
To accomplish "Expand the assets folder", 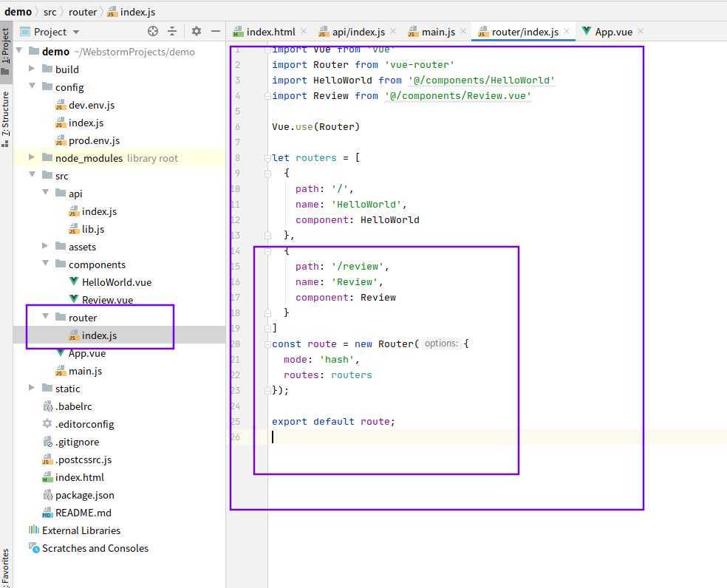I will [x=45, y=246].
